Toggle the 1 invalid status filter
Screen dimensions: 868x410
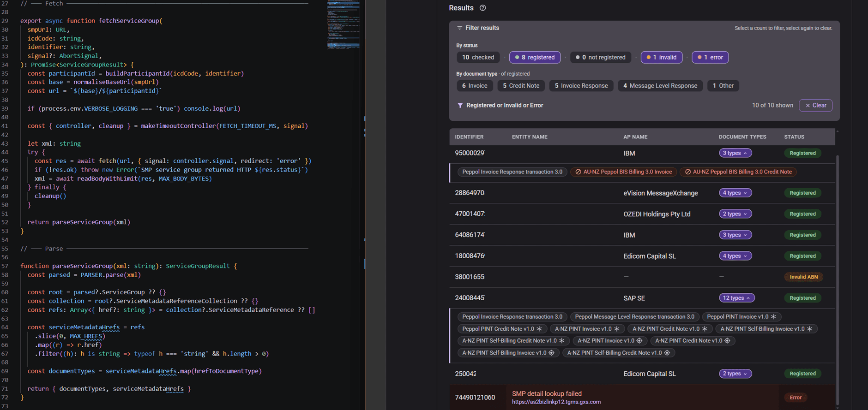(661, 57)
